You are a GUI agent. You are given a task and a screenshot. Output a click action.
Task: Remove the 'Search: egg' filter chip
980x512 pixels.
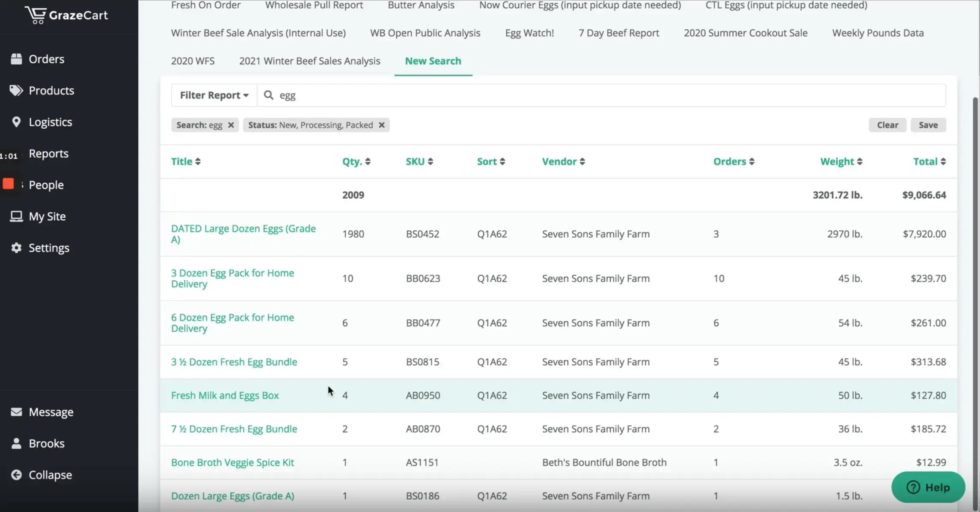[x=231, y=125]
